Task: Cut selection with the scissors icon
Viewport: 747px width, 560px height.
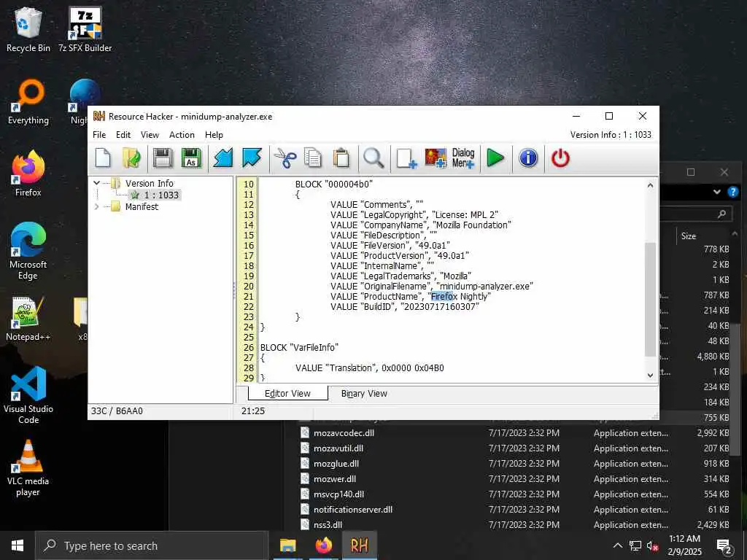Action: 285,158
